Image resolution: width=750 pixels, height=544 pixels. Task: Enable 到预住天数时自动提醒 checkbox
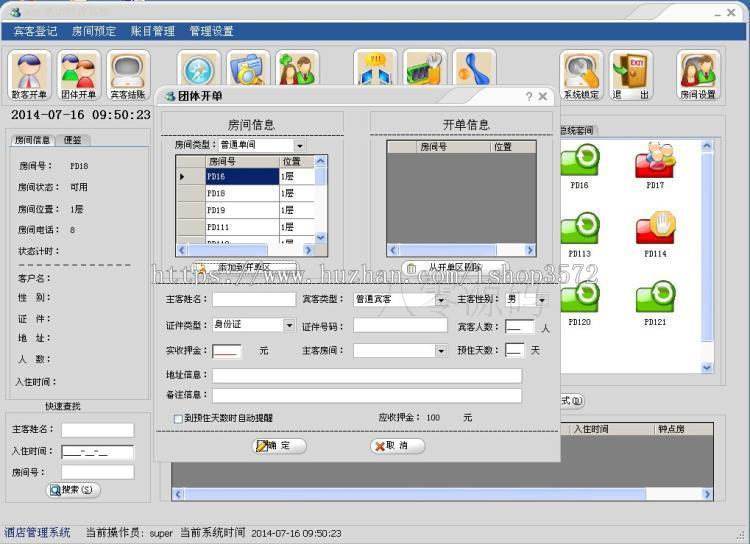tap(178, 419)
